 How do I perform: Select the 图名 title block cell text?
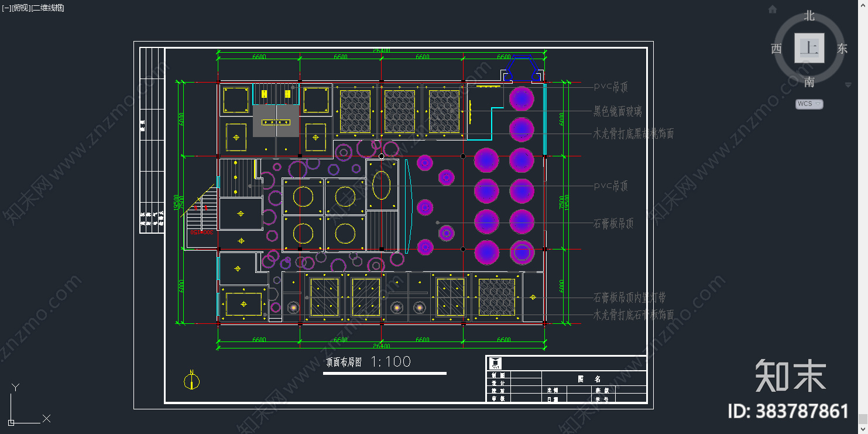click(x=589, y=379)
